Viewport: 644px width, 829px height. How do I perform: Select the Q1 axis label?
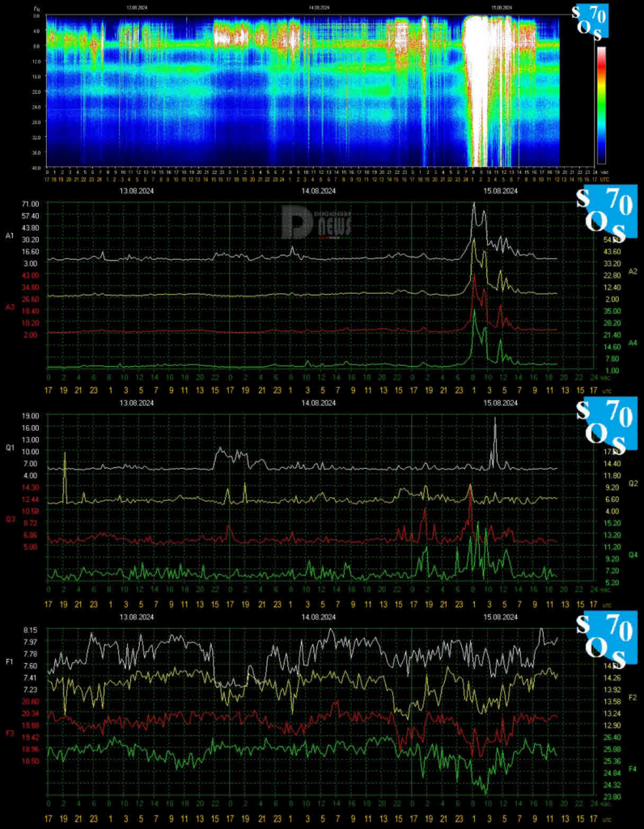coord(10,446)
